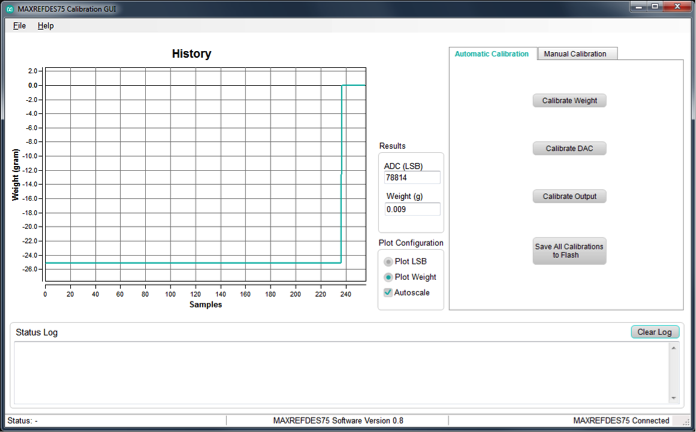Open the File menu
This screenshot has width=696, height=432.
point(19,26)
